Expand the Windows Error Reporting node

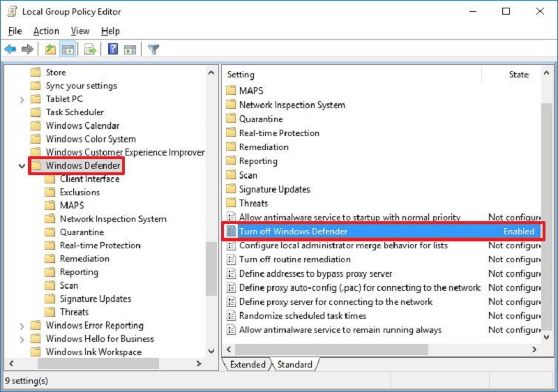(22, 326)
